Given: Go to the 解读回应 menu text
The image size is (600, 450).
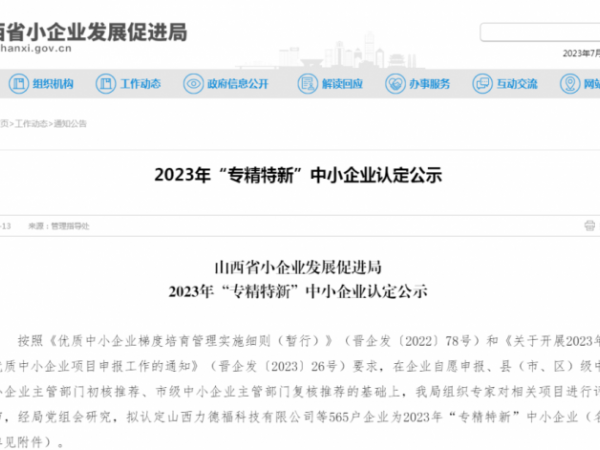Looking at the screenshot, I should [339, 84].
